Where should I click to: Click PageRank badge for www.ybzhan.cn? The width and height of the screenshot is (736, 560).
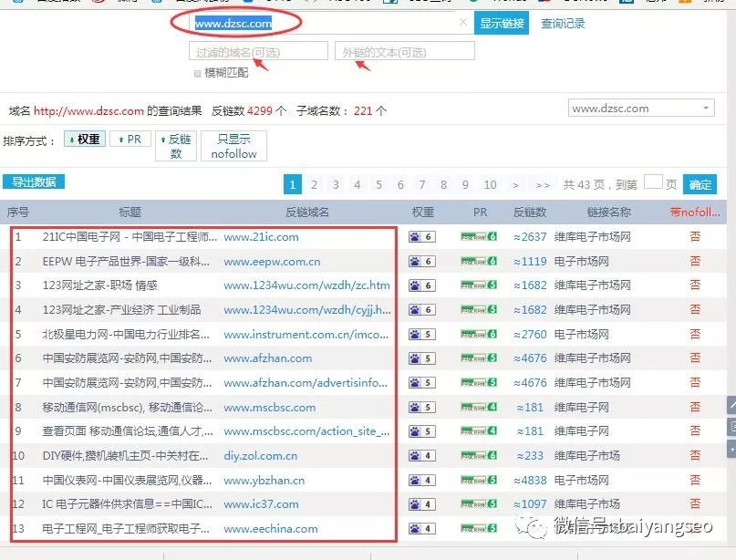click(x=479, y=480)
